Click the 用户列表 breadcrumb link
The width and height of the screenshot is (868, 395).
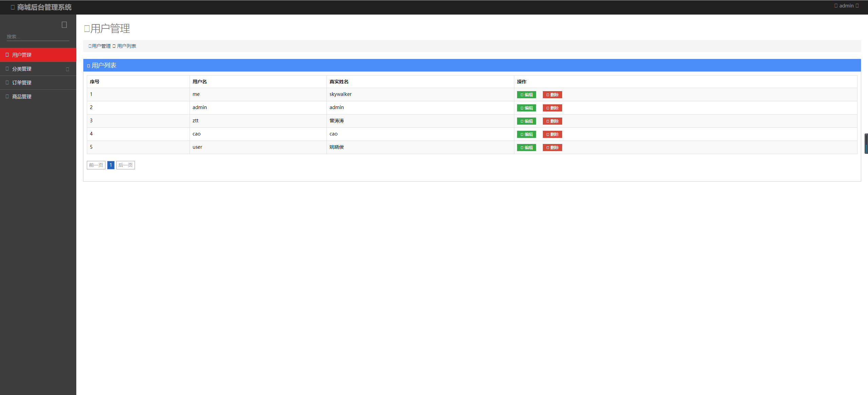[126, 46]
